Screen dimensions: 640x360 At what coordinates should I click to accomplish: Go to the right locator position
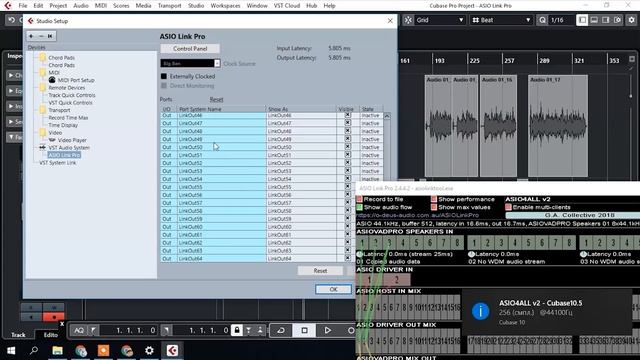pos(167,330)
